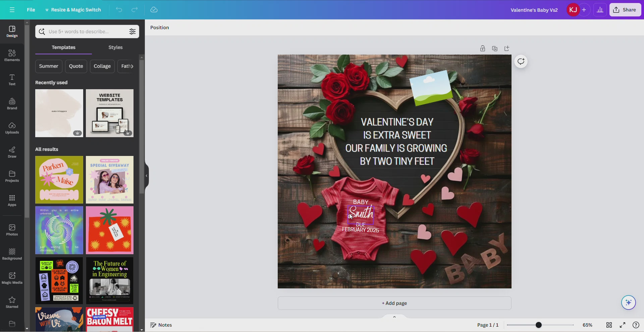644x332 pixels.
Task: Add a comment on the design
Action: [521, 61]
